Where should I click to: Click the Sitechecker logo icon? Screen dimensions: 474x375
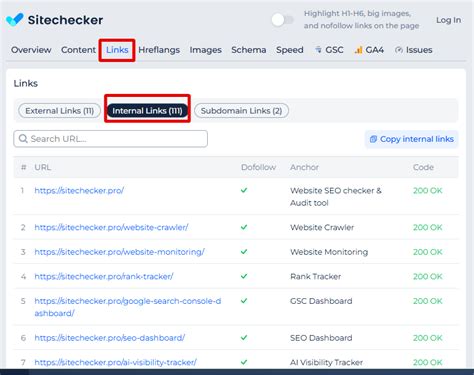coord(15,20)
